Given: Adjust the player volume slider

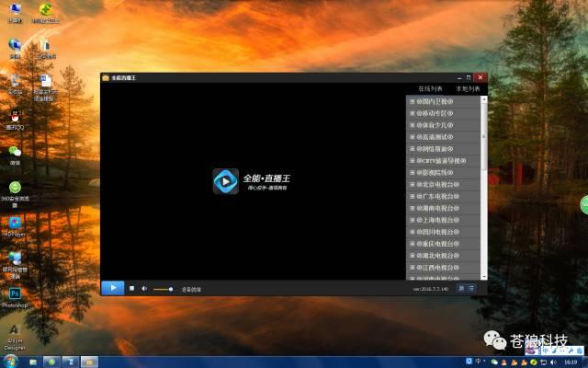Looking at the screenshot, I should (x=164, y=289).
